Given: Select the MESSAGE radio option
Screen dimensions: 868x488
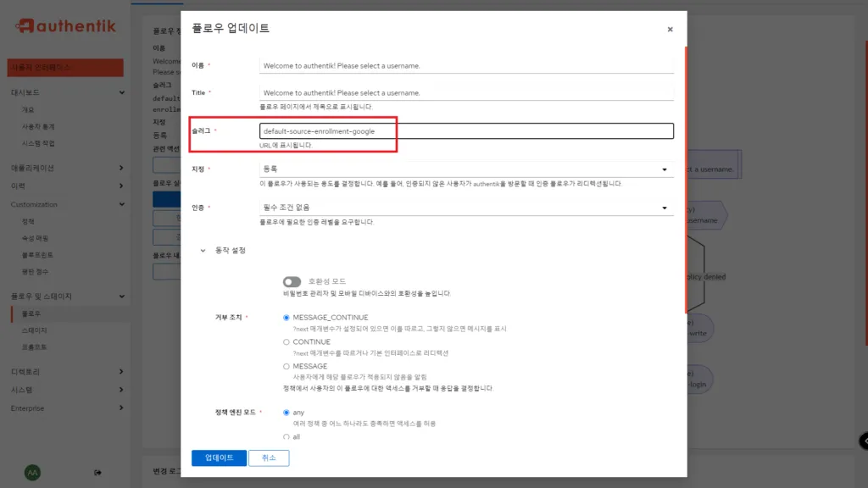Looking at the screenshot, I should coord(285,365).
